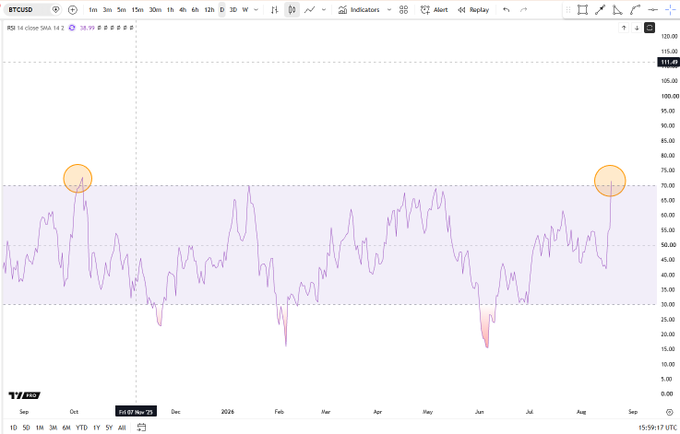Select the daily D interval
Screen dimensions: 680x434
tap(222, 10)
